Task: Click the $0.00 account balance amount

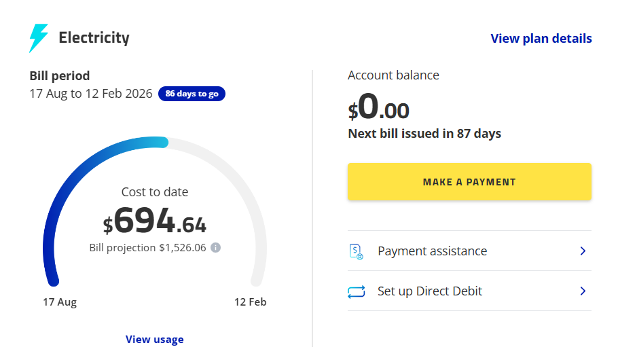Action: tap(379, 108)
